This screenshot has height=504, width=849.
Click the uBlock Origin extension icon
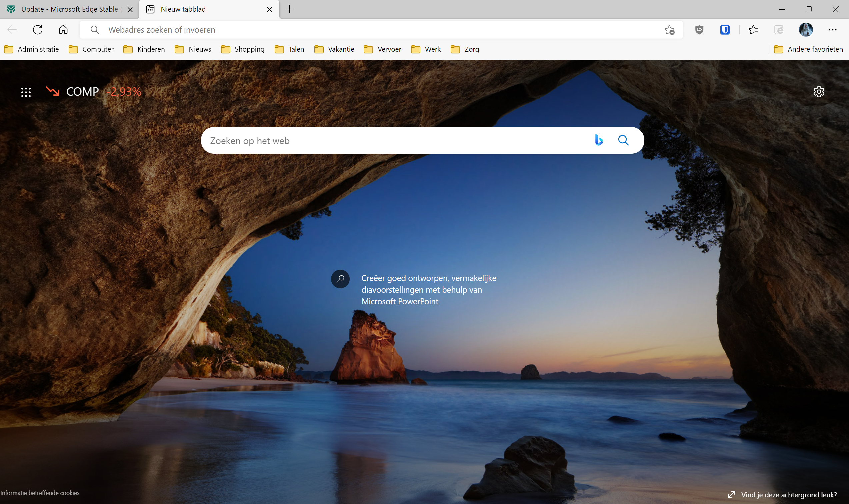699,30
